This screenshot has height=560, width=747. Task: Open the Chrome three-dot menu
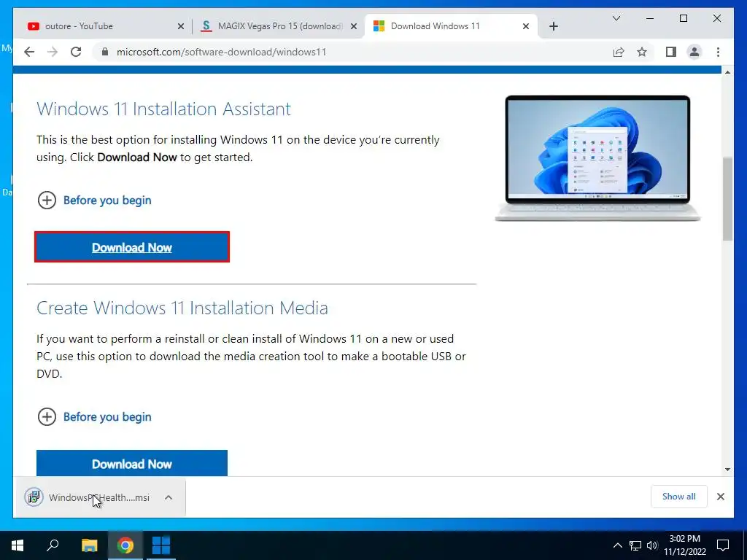click(x=718, y=52)
